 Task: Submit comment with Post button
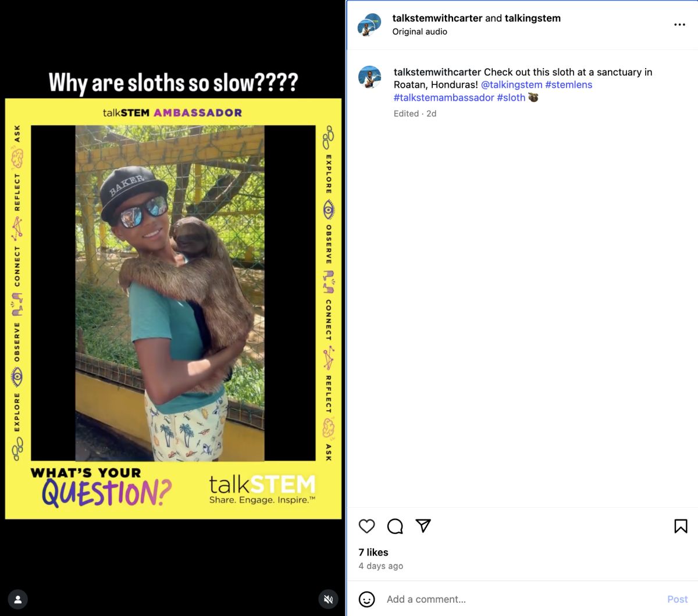pyautogui.click(x=677, y=599)
